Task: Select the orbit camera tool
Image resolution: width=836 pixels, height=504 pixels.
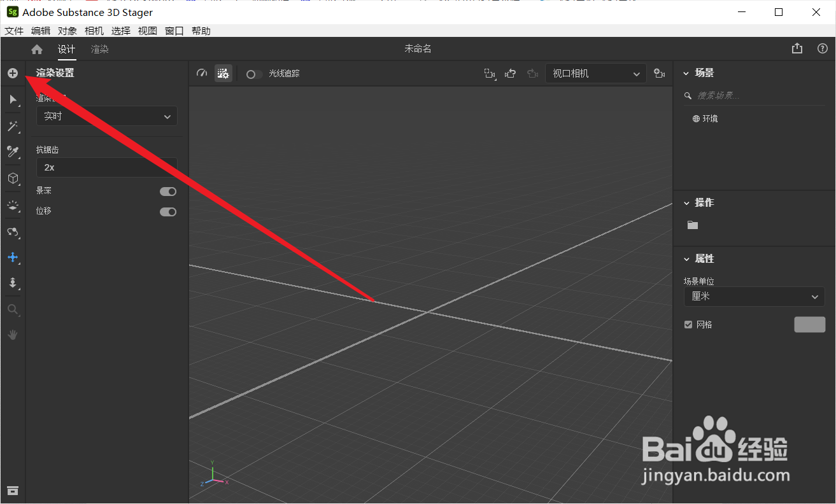Action: coord(13,232)
